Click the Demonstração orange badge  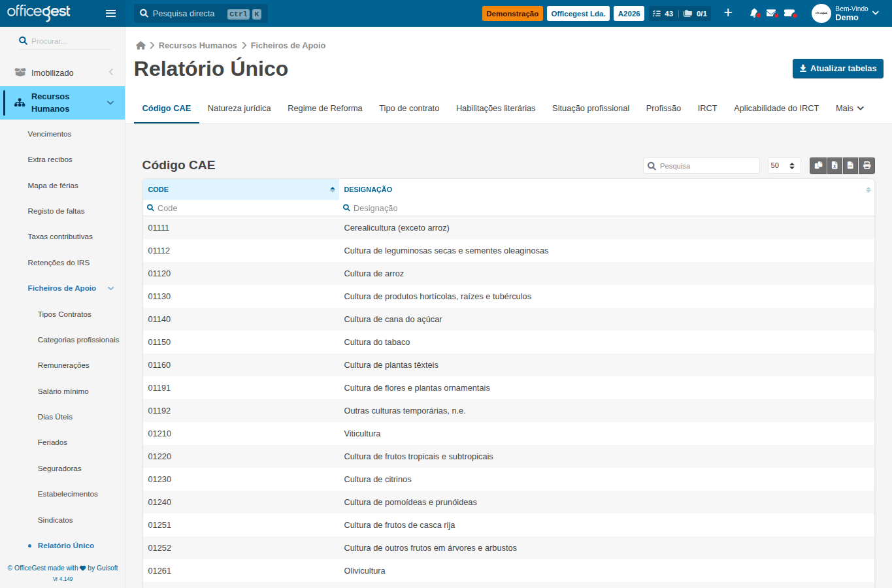click(512, 14)
